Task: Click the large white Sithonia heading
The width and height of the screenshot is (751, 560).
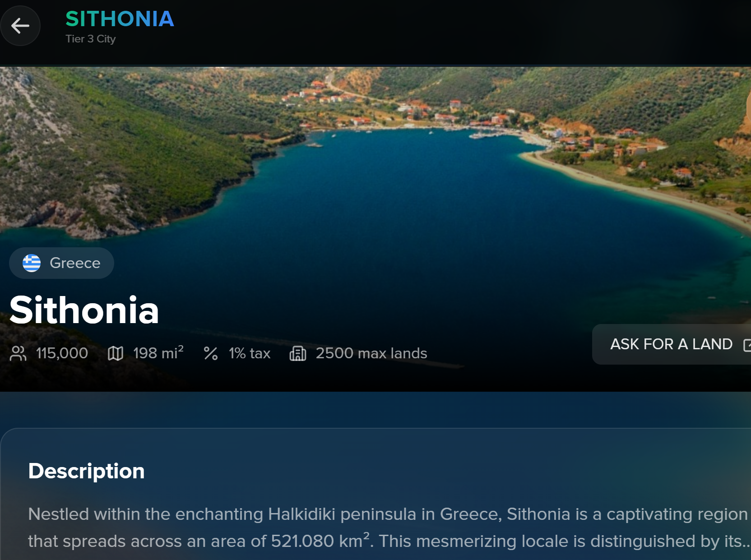Action: click(x=84, y=310)
